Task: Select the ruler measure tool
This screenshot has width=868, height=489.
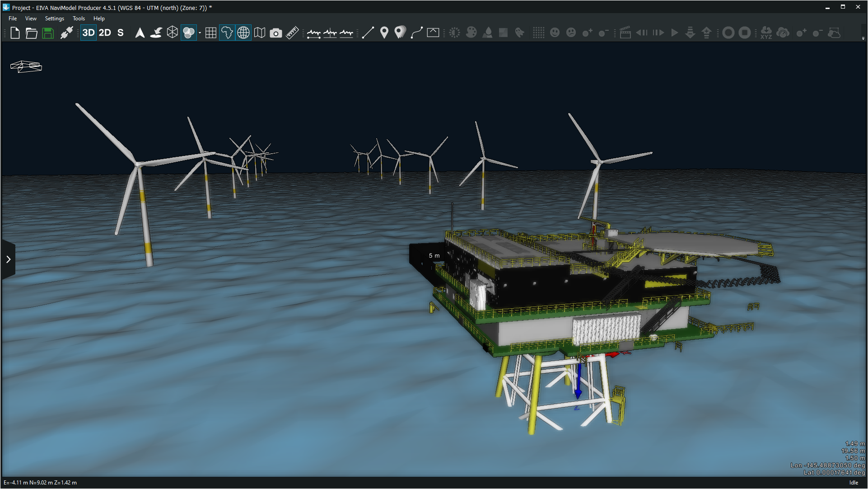Action: click(292, 33)
